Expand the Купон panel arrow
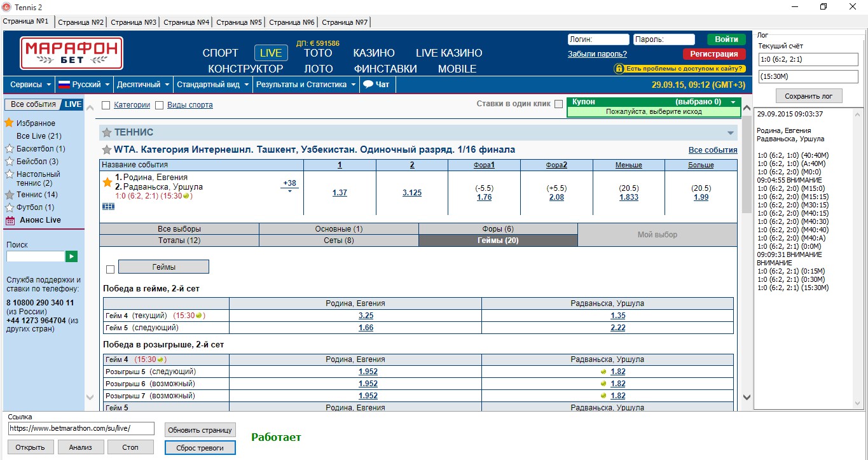Viewport: 868px width, 460px height. [x=733, y=102]
